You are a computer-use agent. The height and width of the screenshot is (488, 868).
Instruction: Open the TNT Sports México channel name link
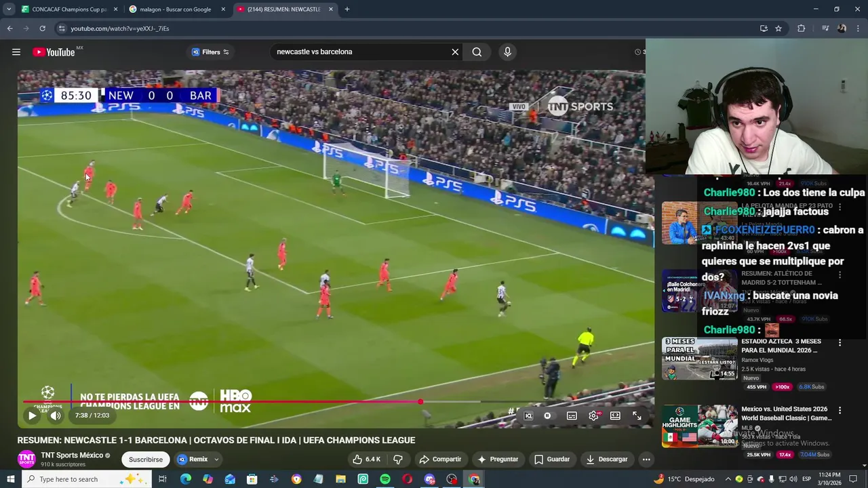coord(72,455)
